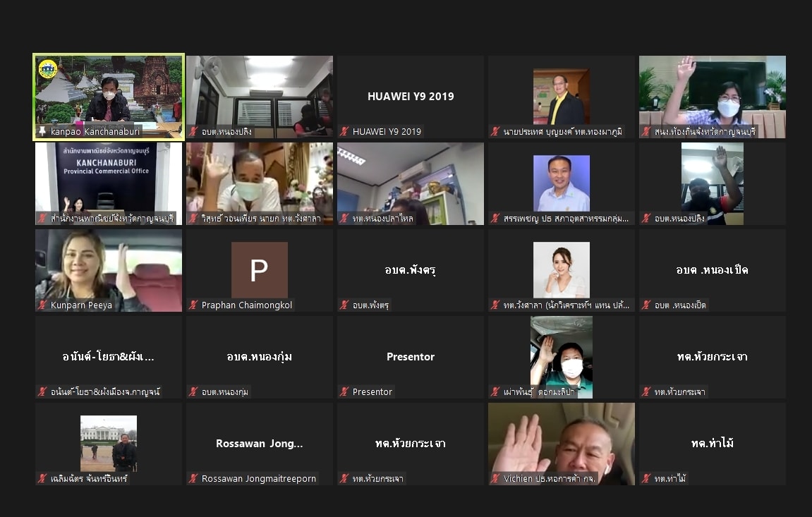Viewport: 812px width, 517px height.
Task: Click muted mic icon on HUAWEI Y9 2019 label
Action: 344,132
